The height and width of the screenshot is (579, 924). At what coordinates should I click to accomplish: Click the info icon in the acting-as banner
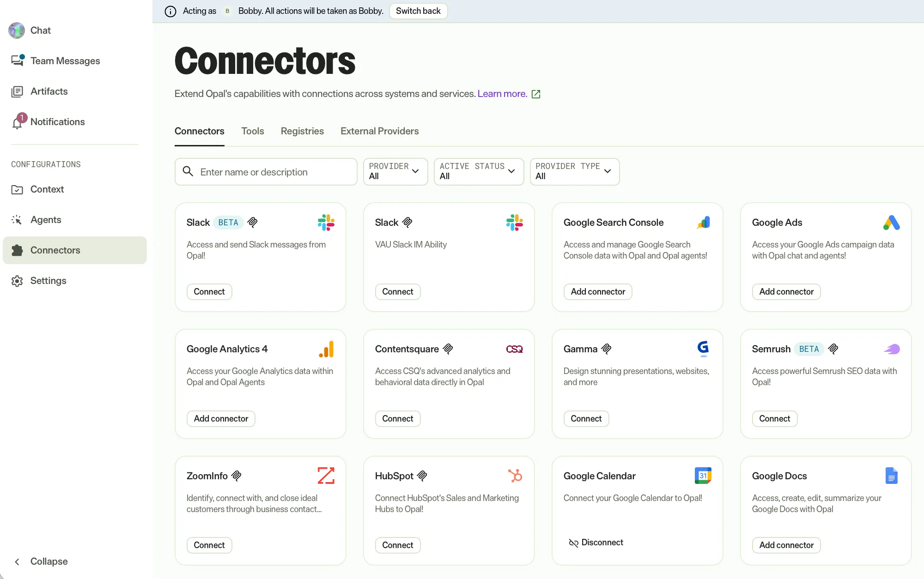pyautogui.click(x=170, y=11)
